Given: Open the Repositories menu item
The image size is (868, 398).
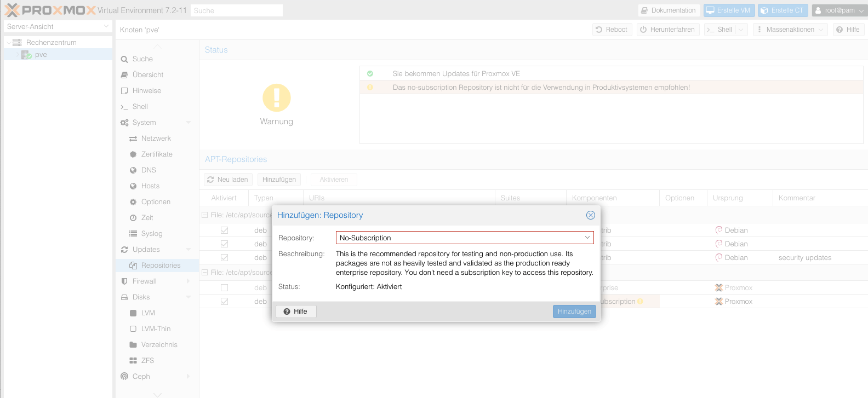Looking at the screenshot, I should [x=161, y=266].
